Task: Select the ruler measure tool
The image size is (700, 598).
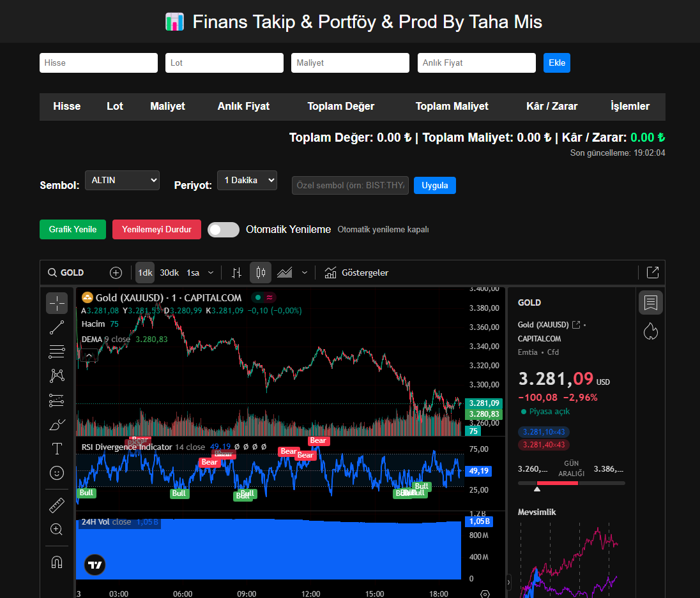Action: [57, 505]
